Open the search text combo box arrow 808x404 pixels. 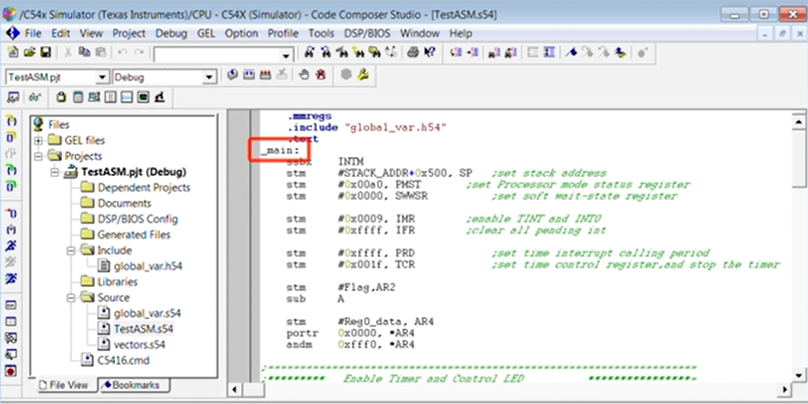(x=286, y=55)
